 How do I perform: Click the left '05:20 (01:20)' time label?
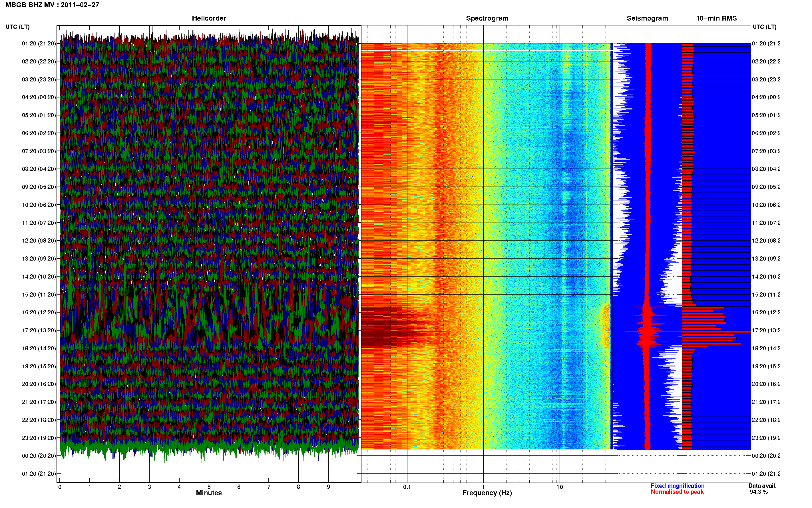39,115
